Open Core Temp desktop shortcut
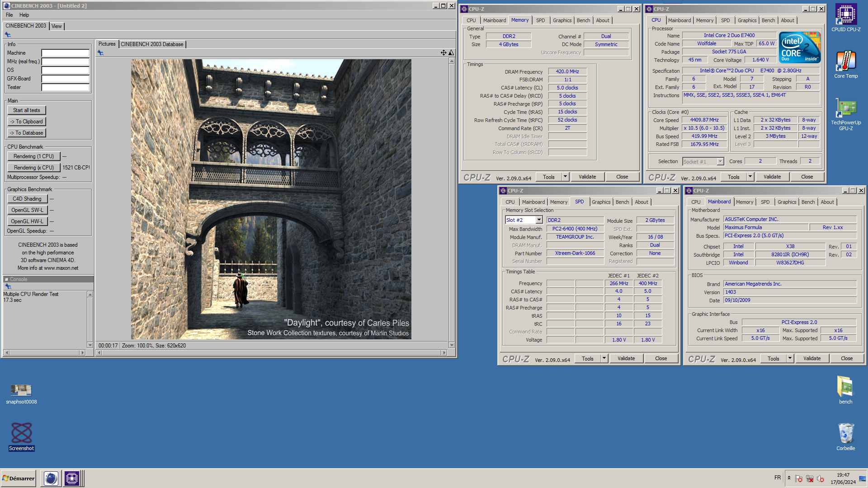The width and height of the screenshot is (868, 488). 846,65
